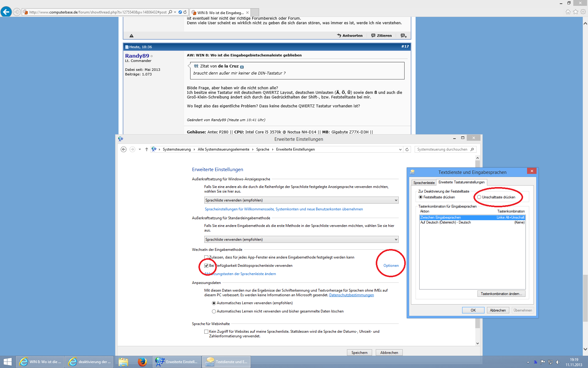Click the Zitieren quote button
Screen dimensions: 588x368
381,36
